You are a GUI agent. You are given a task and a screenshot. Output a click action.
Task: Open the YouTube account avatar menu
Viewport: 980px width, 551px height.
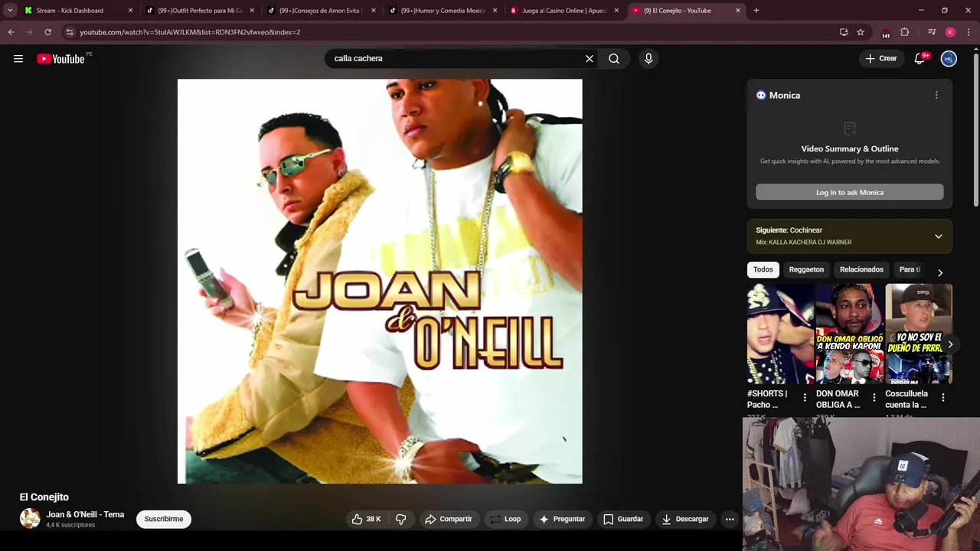[949, 59]
